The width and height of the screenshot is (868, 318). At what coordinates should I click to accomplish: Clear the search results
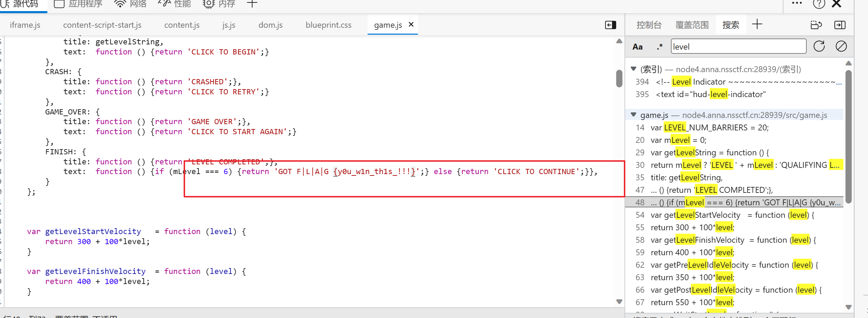[841, 46]
